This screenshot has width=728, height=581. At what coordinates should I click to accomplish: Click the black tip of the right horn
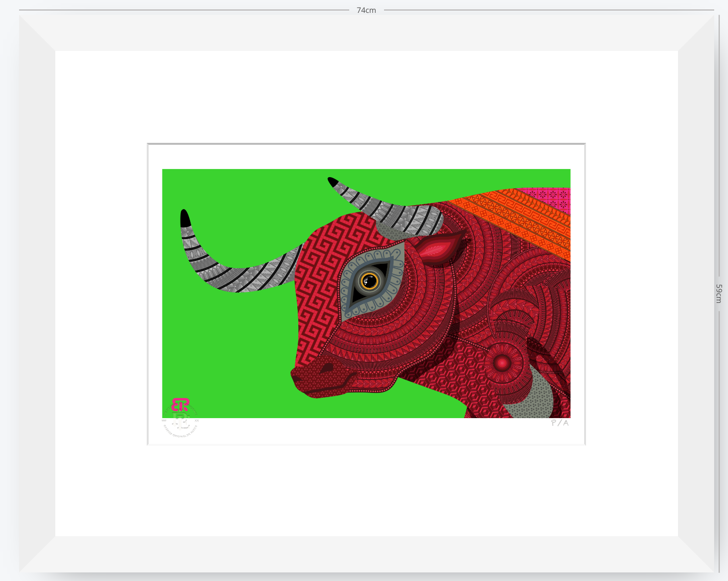333,181
